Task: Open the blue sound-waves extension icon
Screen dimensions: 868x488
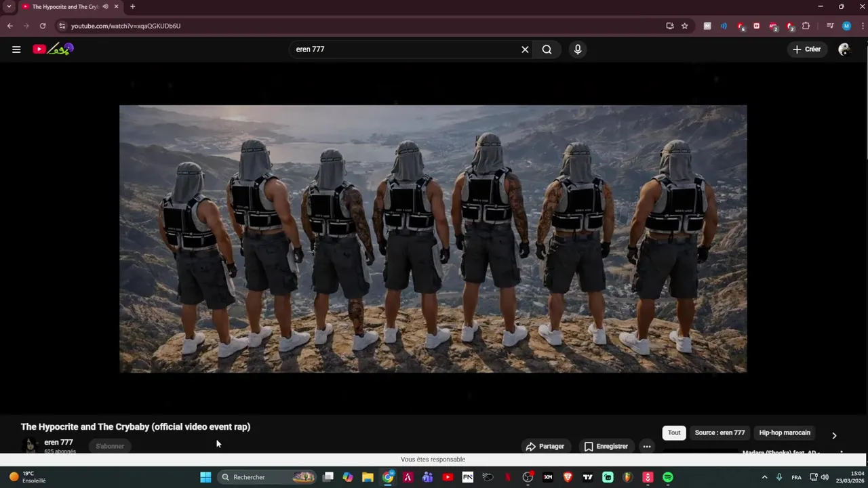Action: pos(724,26)
